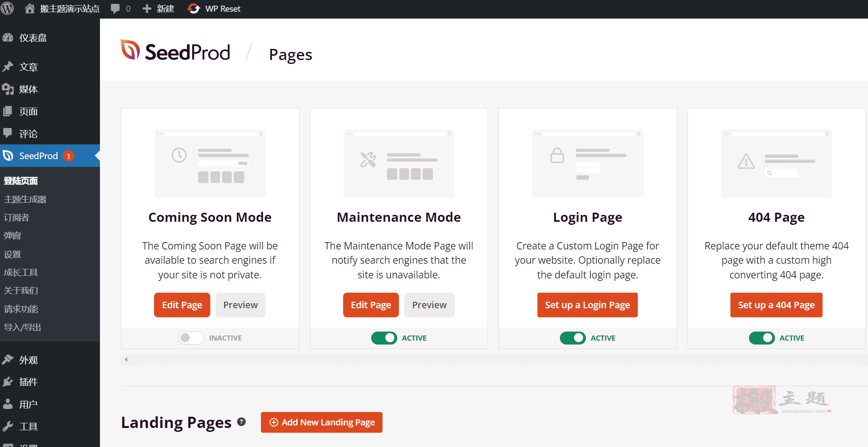This screenshot has width=868, height=447.
Task: Click the 404 Page illustration
Action: click(x=777, y=163)
